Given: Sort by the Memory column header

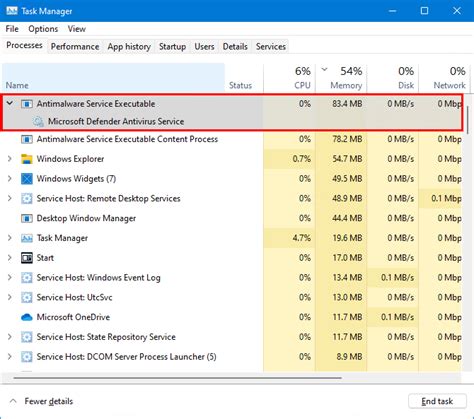Looking at the screenshot, I should [x=341, y=78].
